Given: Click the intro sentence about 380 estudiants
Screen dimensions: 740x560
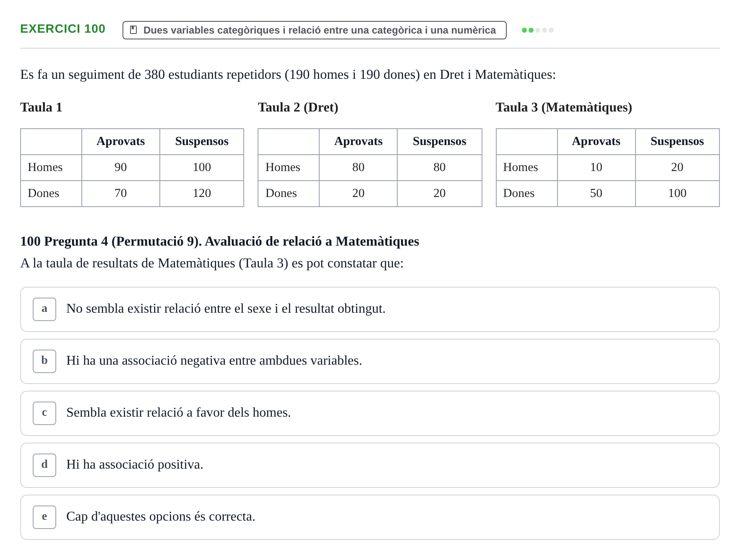Looking at the screenshot, I should pyautogui.click(x=288, y=75).
